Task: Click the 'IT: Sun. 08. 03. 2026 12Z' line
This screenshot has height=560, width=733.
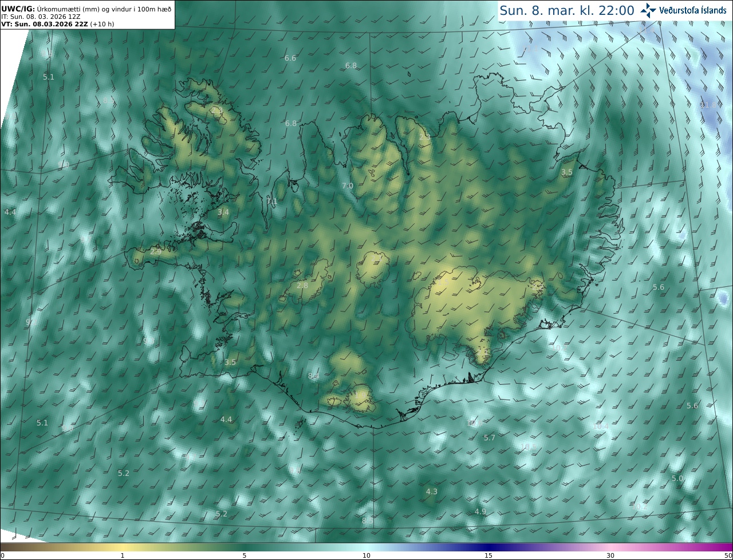Action: point(41,17)
